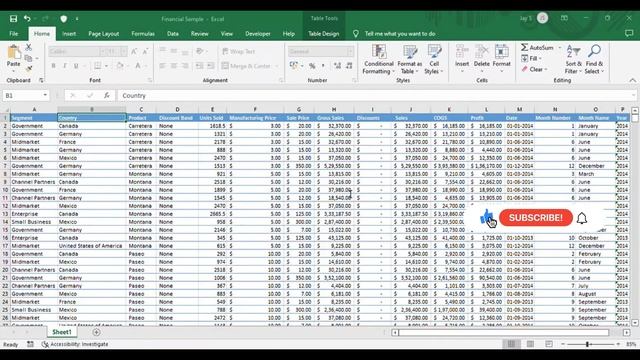Open the font name dropdown
This screenshot has height=360, width=640.
pyautogui.click(x=102, y=51)
